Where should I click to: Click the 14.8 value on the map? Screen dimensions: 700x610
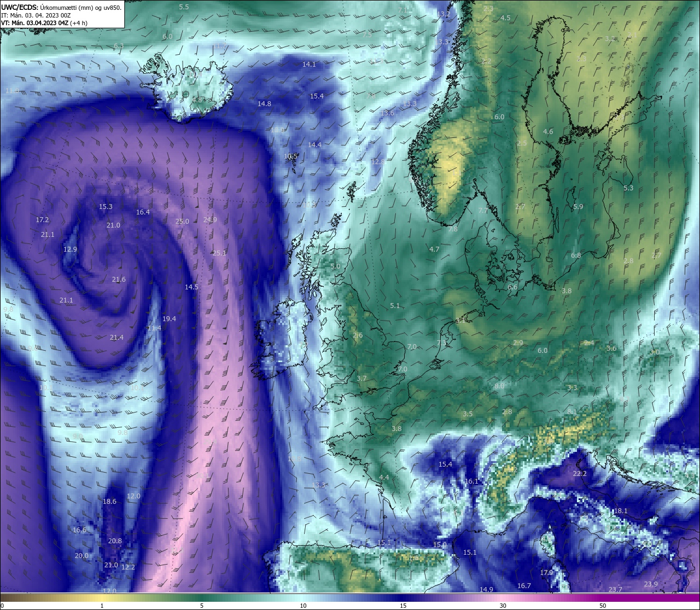pyautogui.click(x=264, y=104)
